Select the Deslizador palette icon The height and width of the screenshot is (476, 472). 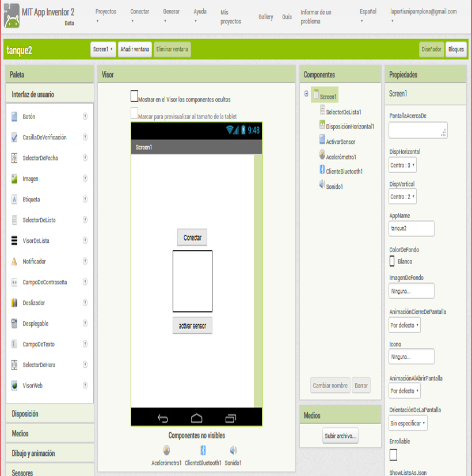pos(14,303)
